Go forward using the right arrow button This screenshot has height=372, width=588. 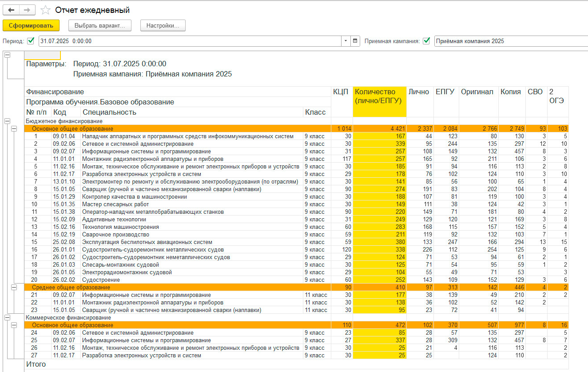(27, 10)
